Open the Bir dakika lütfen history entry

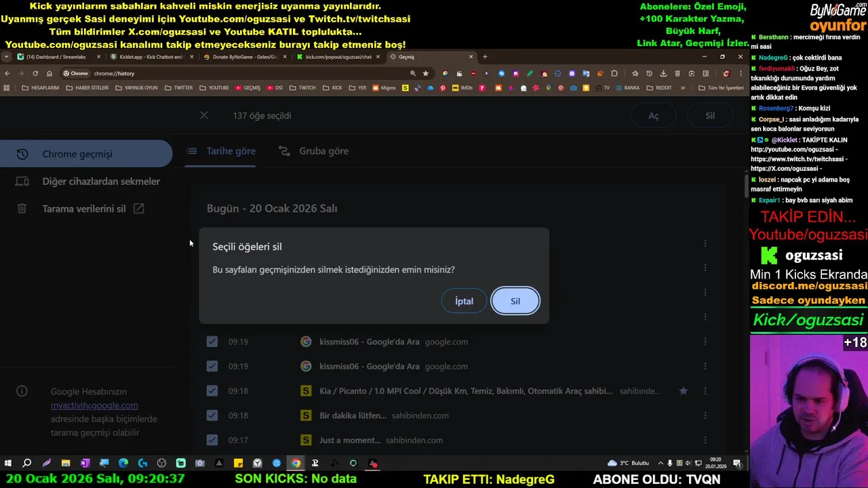pyautogui.click(x=353, y=415)
